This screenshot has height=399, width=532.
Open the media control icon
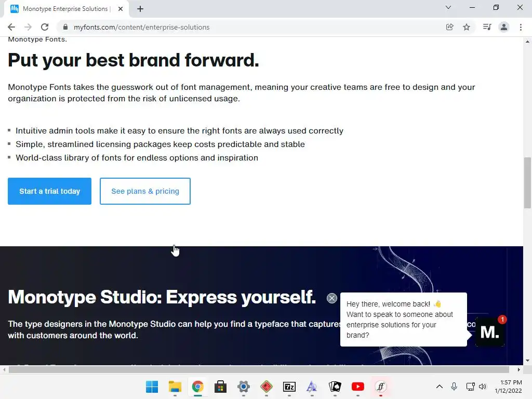(x=487, y=27)
